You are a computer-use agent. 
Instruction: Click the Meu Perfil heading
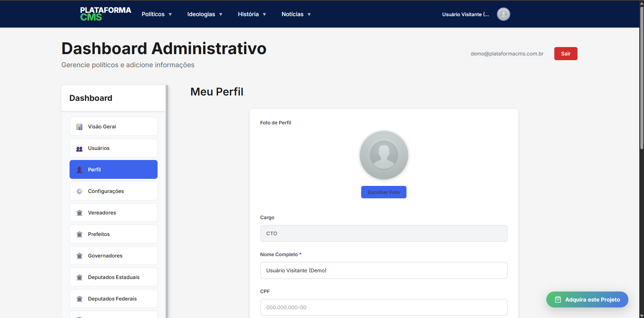[x=217, y=92]
